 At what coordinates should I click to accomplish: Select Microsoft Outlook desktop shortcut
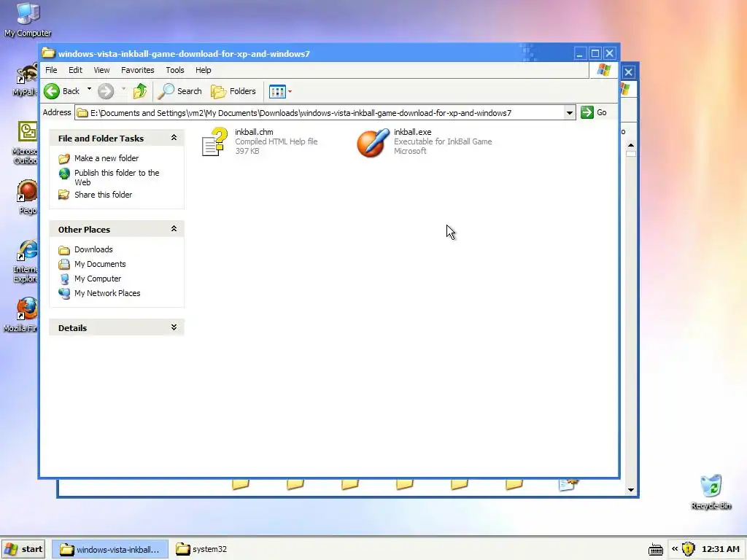tap(26, 143)
